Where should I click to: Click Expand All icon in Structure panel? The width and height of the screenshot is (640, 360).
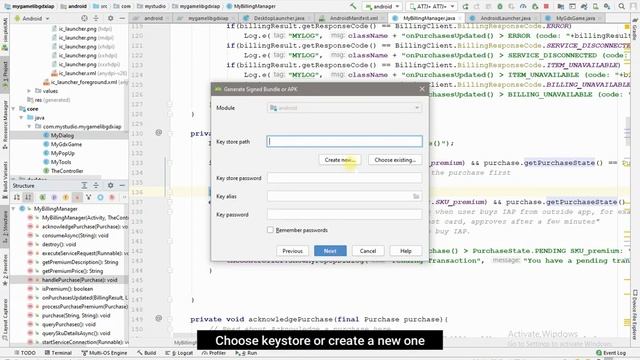[84, 185]
